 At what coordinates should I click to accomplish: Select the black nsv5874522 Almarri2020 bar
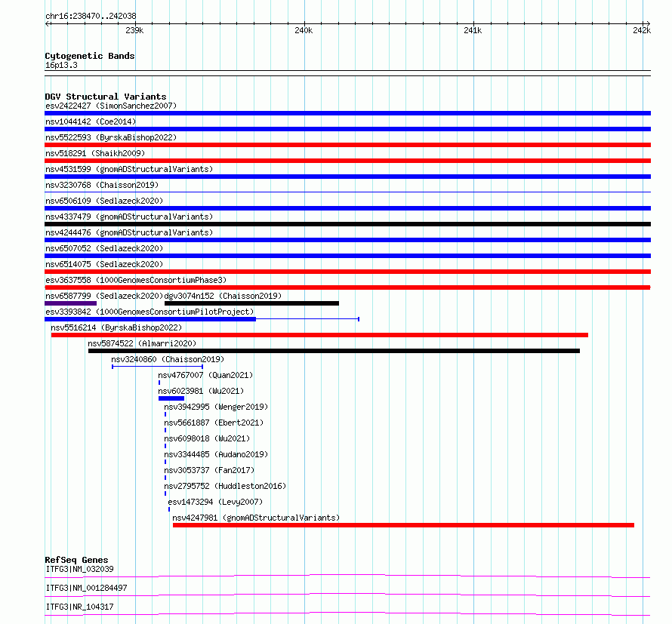click(334, 351)
